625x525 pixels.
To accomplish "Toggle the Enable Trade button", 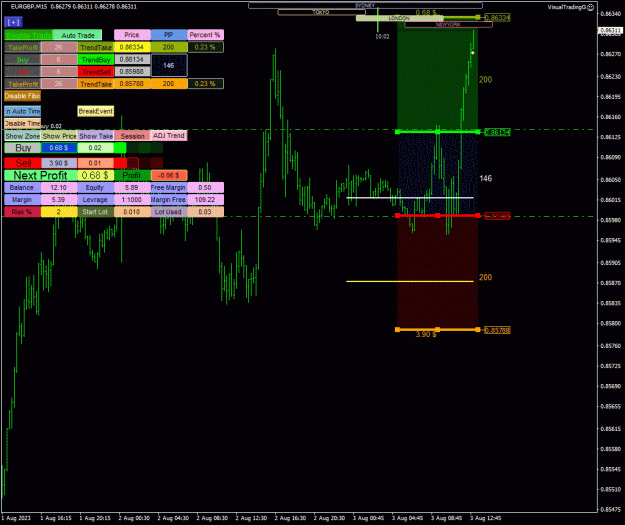I will pyautogui.click(x=28, y=35).
